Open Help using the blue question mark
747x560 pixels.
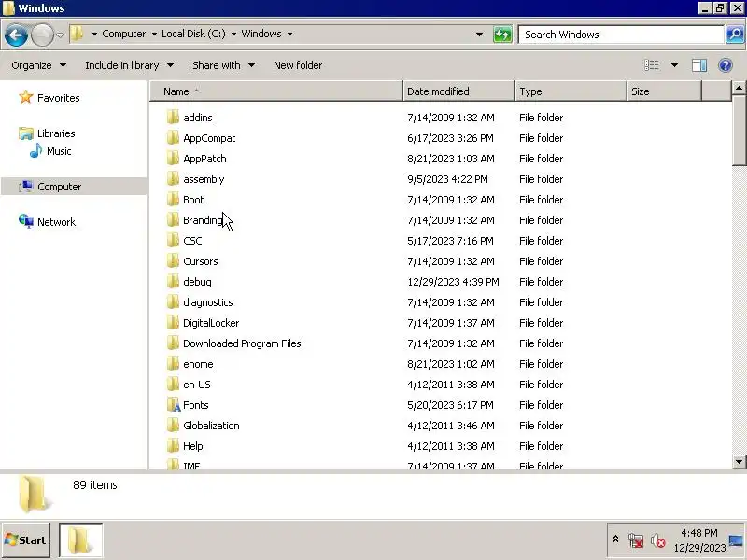[726, 65]
